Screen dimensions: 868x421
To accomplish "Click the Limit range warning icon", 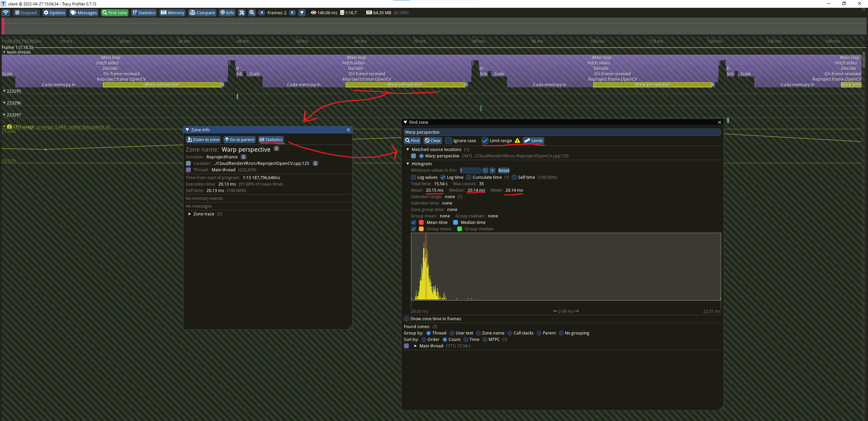I will click(517, 140).
